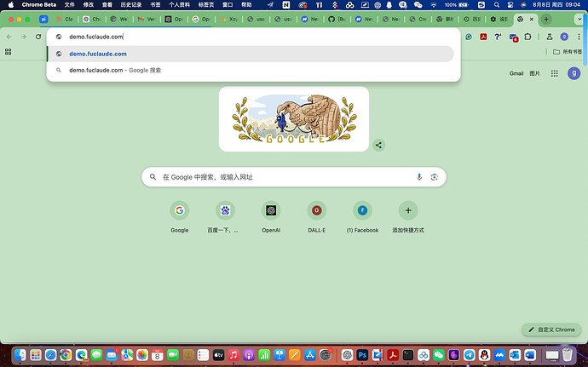Open Spotlight search in menu bar

pos(497,5)
